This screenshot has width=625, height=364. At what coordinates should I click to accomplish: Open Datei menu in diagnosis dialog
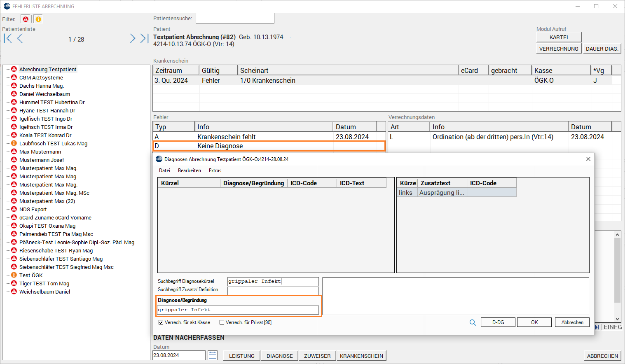point(164,170)
